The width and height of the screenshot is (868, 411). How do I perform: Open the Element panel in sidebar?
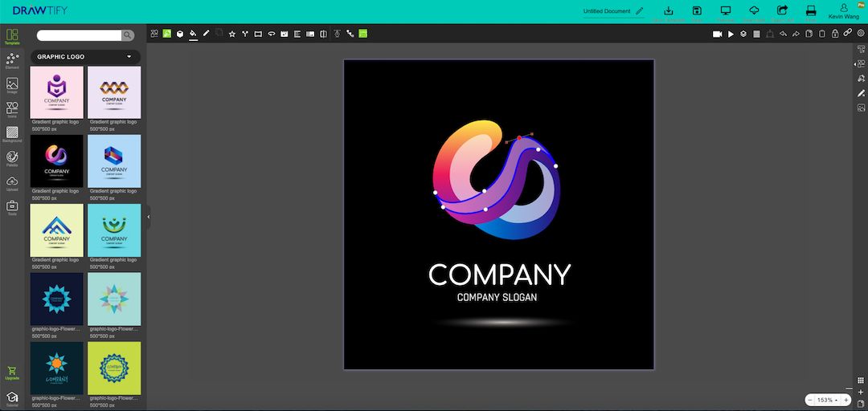(12, 60)
